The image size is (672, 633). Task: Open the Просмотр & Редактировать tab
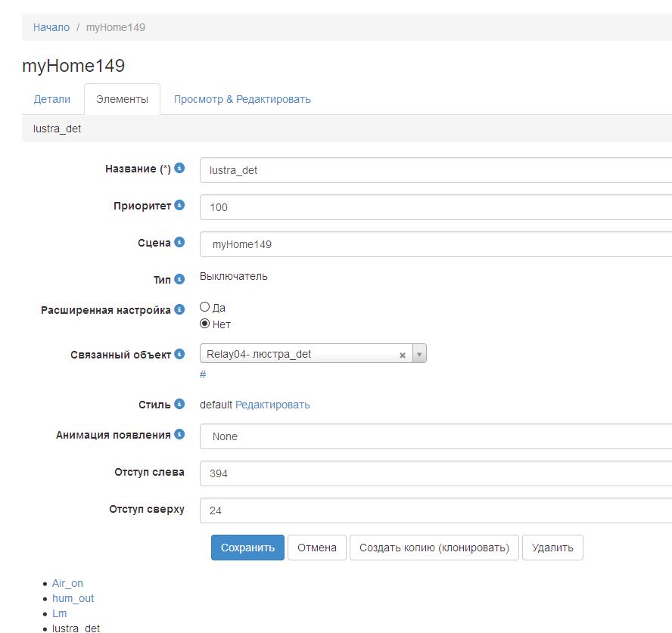pyautogui.click(x=242, y=99)
